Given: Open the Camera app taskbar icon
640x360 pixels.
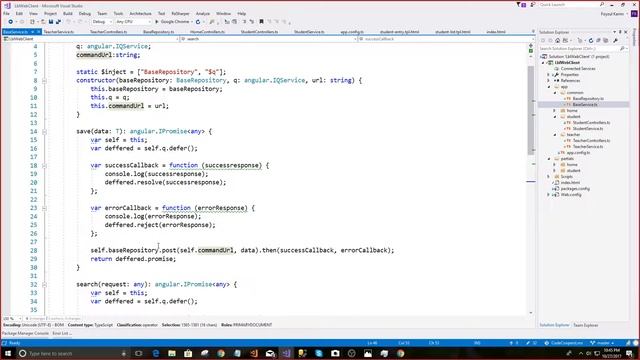Looking at the screenshot, I should (x=335, y=353).
